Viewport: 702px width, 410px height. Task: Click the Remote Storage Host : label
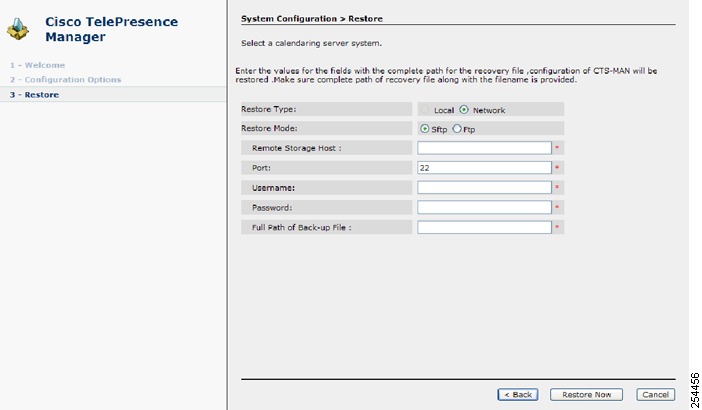tap(297, 148)
